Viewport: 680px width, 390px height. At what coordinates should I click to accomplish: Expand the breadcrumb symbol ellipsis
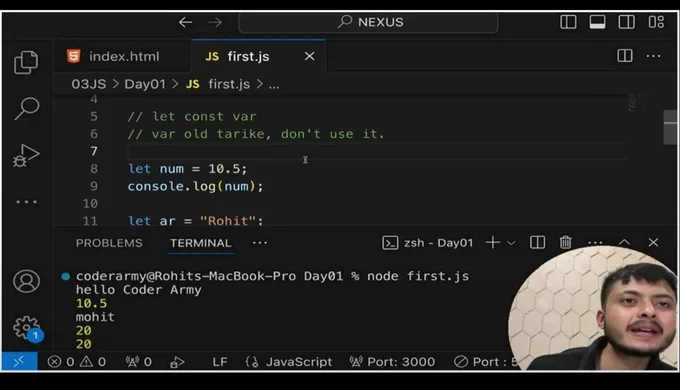pos(274,85)
